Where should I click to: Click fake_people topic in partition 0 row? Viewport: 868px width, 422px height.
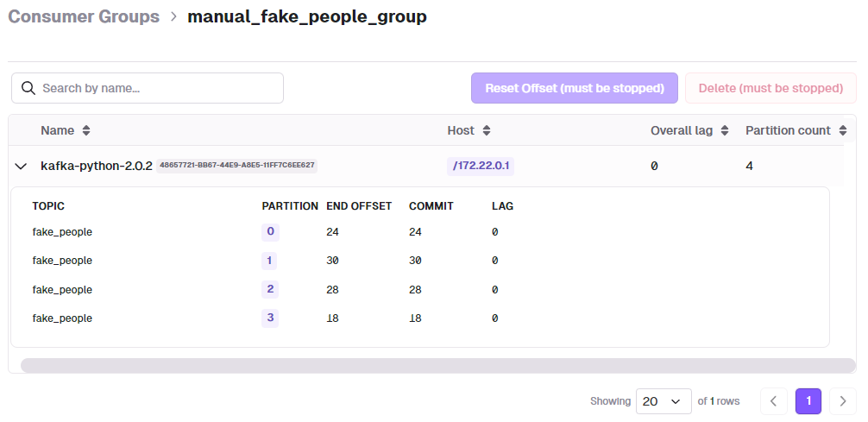tap(62, 232)
